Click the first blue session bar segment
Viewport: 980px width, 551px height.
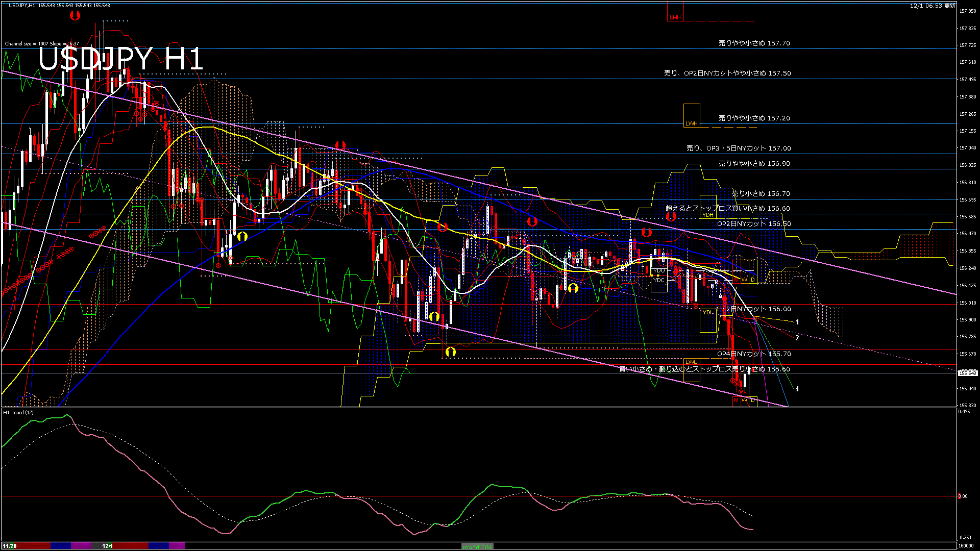(61, 546)
